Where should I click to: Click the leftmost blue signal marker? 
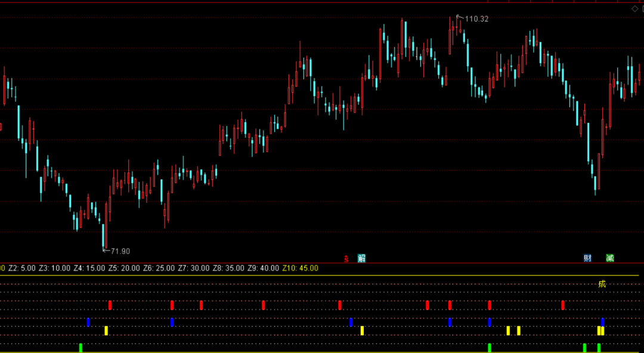coord(88,322)
